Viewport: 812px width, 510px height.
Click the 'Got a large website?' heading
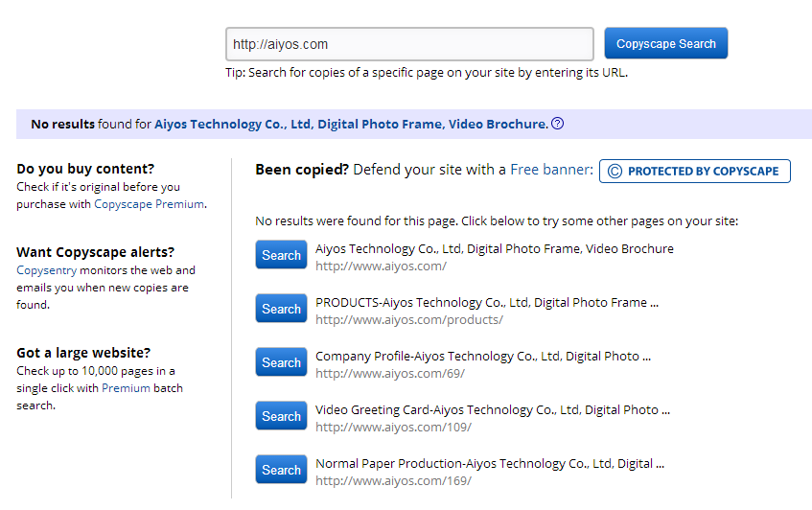[x=83, y=353]
